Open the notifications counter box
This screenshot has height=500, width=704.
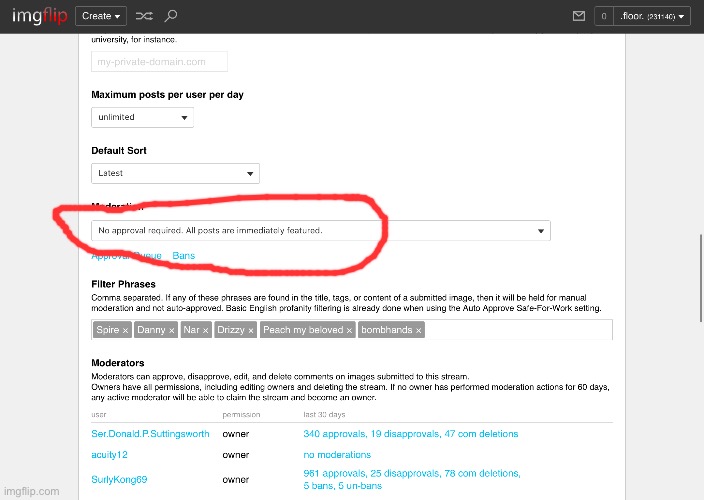[603, 16]
